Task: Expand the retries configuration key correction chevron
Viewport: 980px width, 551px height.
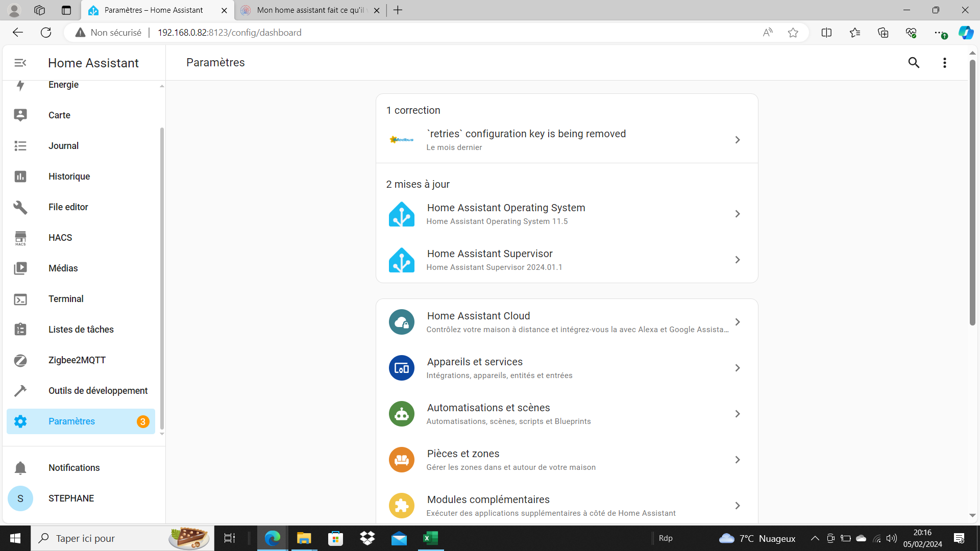Action: pos(737,140)
